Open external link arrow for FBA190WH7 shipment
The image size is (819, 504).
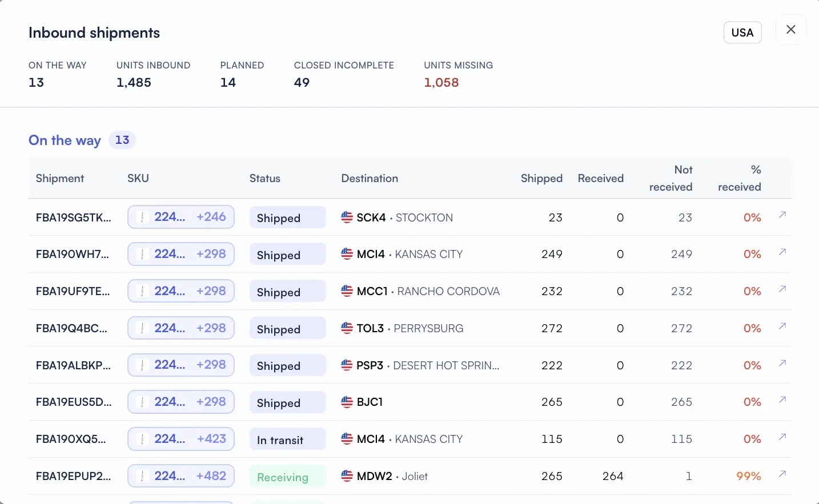[x=782, y=252]
